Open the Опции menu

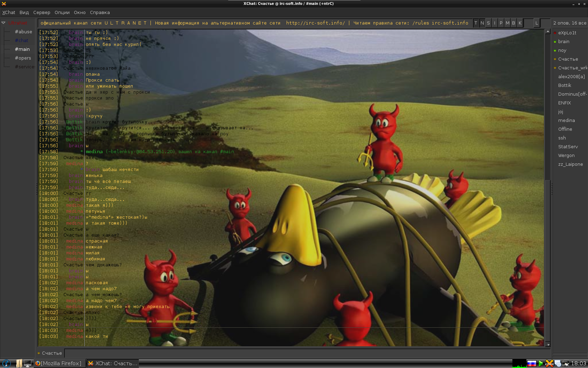(62, 12)
